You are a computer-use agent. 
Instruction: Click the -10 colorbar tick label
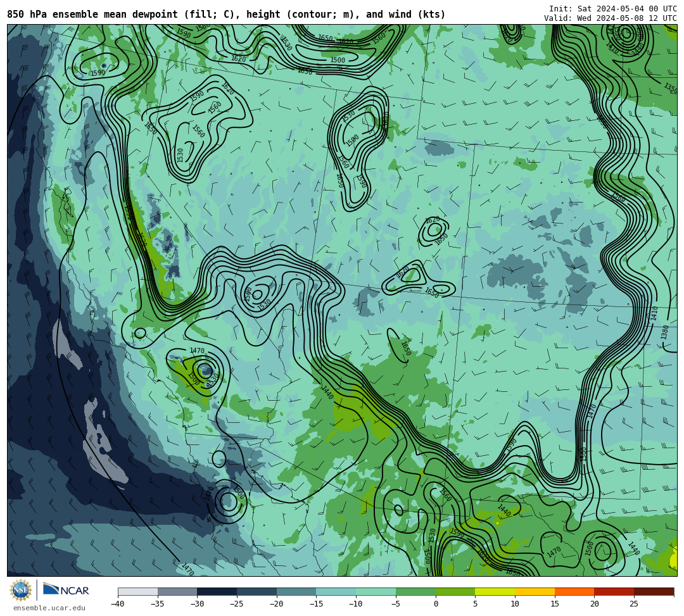tap(355, 604)
